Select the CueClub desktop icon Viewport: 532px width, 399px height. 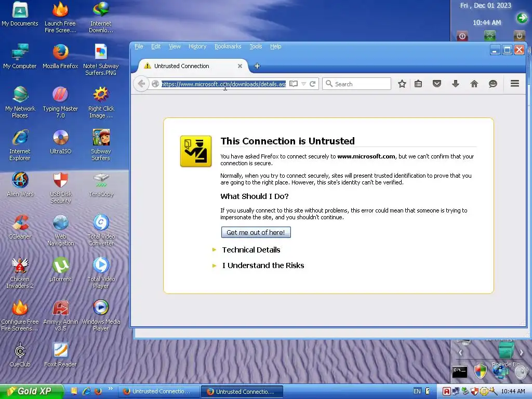coord(20,354)
